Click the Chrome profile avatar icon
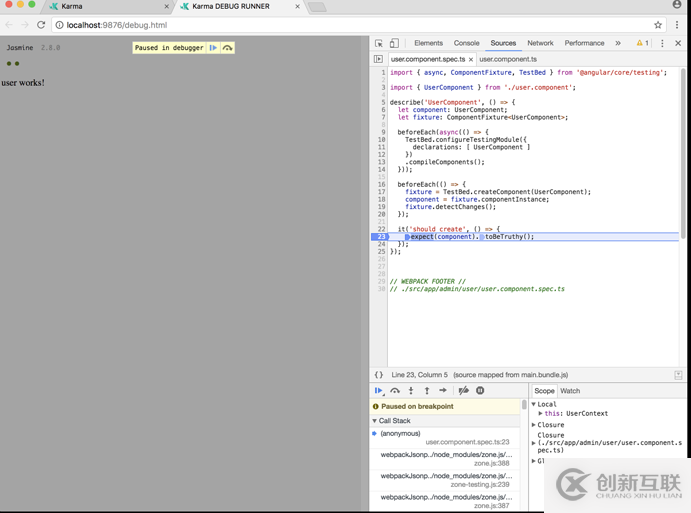This screenshot has height=513, width=691. pos(677,4)
